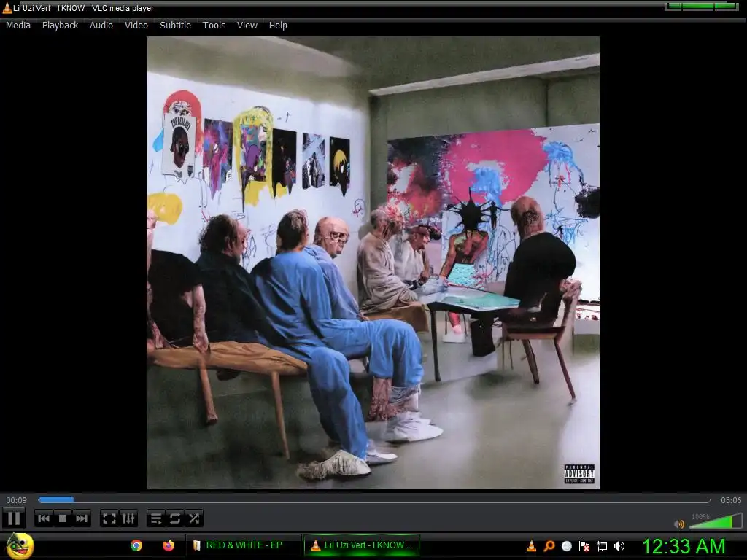The height and width of the screenshot is (560, 747).
Task: Open the Video menu
Action: pos(136,26)
